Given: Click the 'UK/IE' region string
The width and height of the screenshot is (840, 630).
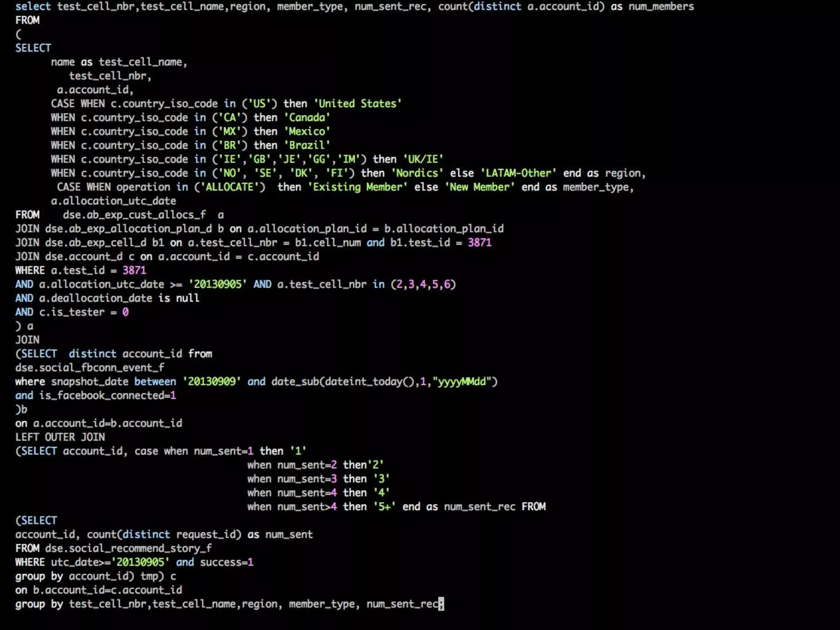Looking at the screenshot, I should coord(423,159).
